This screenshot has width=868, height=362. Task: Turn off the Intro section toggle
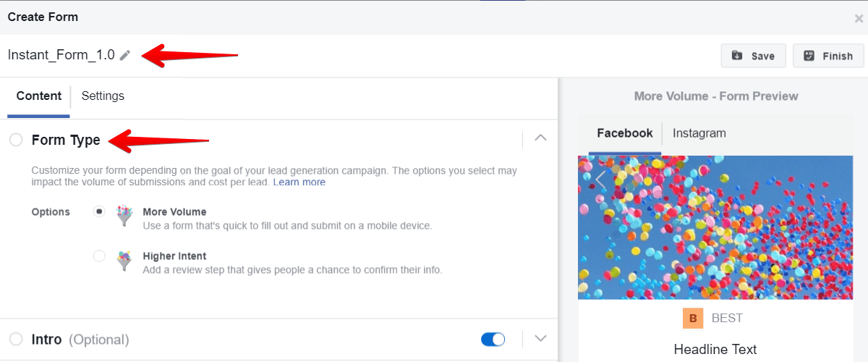pos(493,339)
